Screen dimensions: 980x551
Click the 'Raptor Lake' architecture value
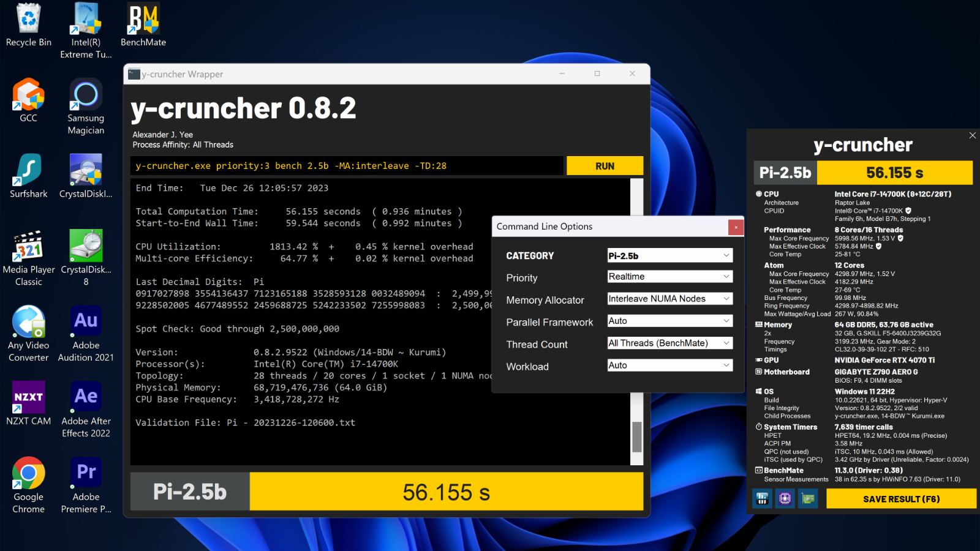click(x=852, y=203)
